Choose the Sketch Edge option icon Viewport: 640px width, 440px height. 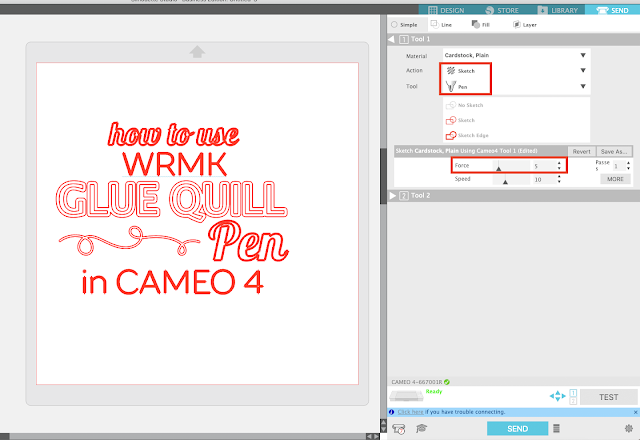coord(451,135)
